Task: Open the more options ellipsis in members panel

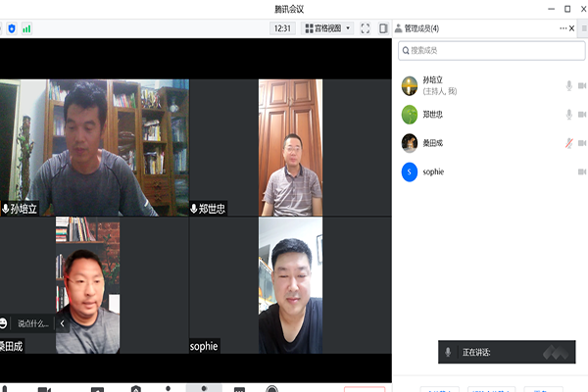Action: point(563,28)
